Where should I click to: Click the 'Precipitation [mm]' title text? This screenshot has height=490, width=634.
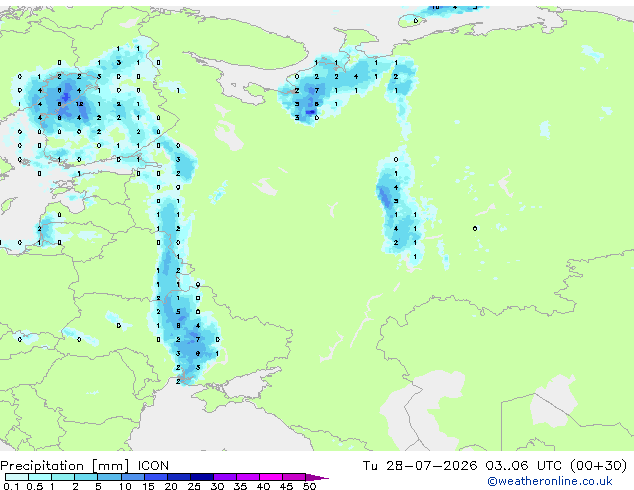pyautogui.click(x=65, y=466)
